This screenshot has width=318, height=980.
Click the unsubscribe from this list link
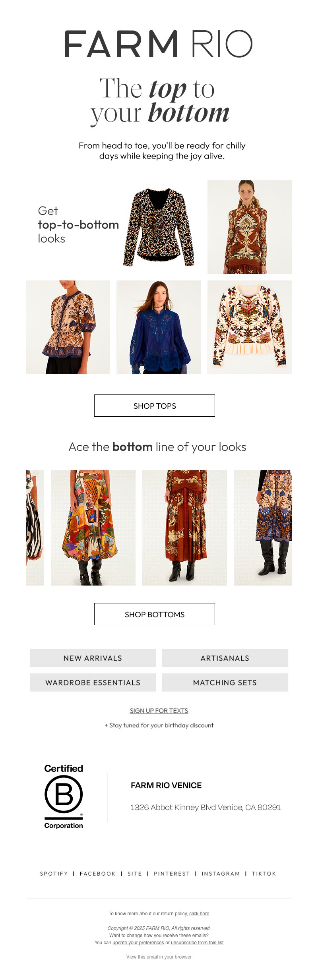[x=197, y=943]
